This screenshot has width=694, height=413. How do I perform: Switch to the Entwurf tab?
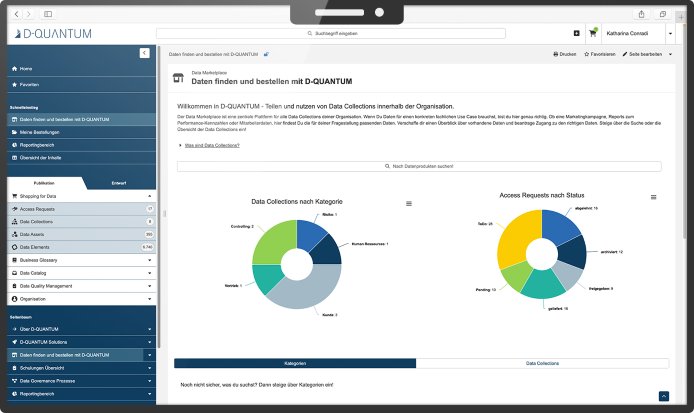tap(119, 184)
